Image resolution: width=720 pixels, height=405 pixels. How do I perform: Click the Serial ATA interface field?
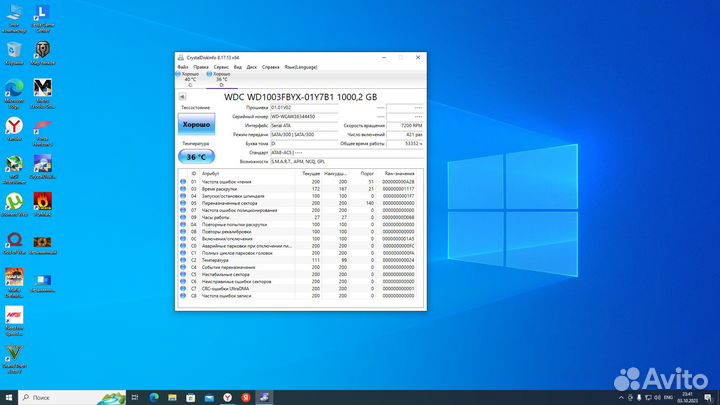coord(304,125)
